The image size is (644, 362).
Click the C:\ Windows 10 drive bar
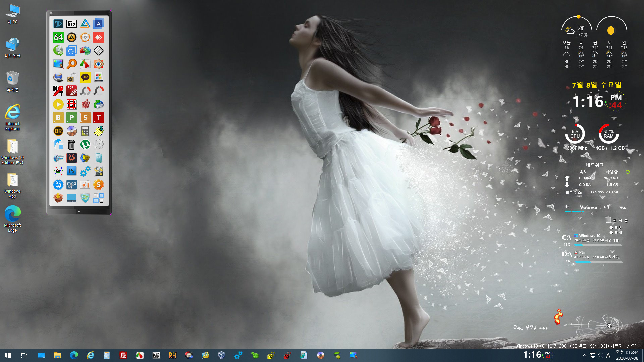[598, 245]
